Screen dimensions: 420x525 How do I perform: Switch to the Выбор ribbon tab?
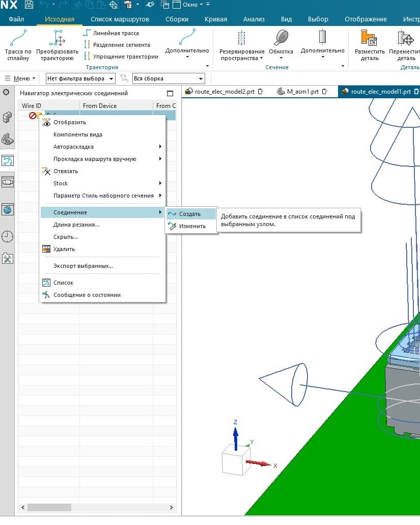coord(318,19)
